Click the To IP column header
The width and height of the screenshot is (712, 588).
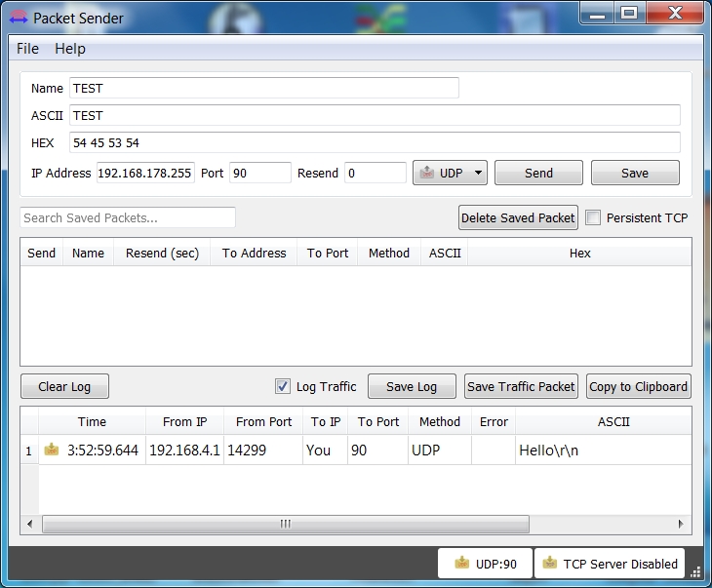point(326,422)
